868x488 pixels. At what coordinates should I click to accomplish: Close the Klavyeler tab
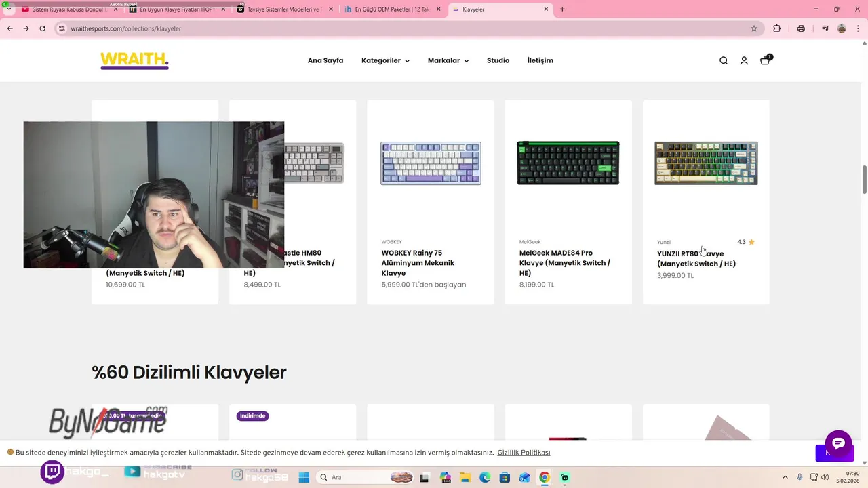pyautogui.click(x=547, y=9)
